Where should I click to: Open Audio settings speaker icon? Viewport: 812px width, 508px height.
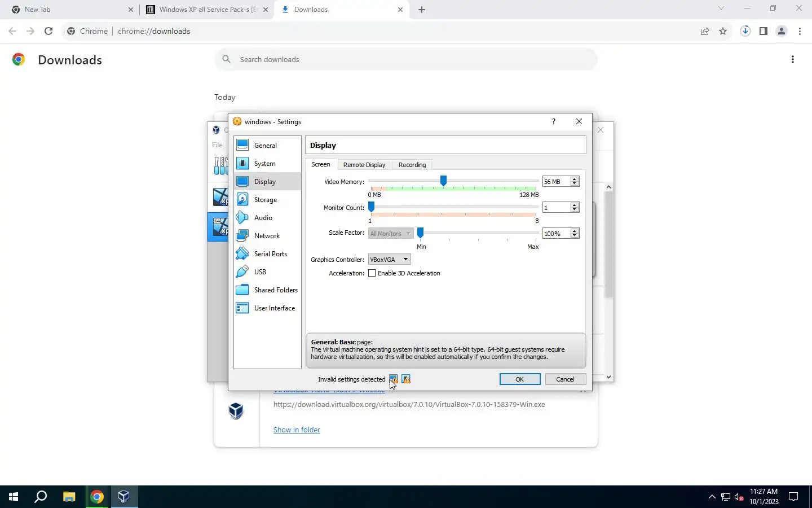coord(242,217)
